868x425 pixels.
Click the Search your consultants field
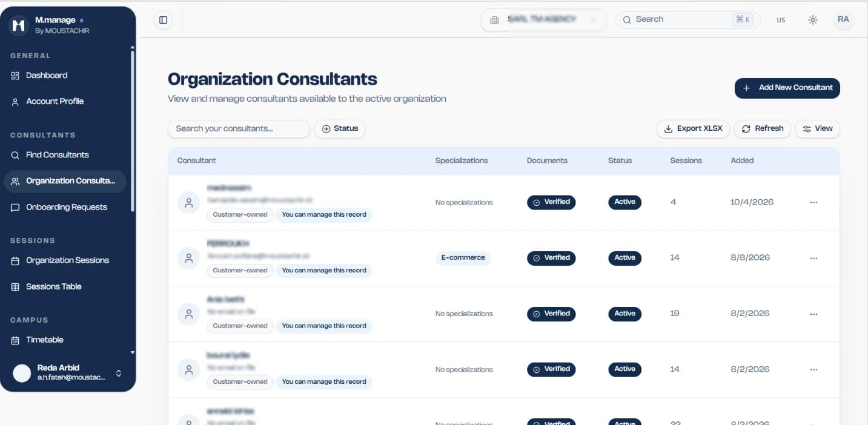tap(239, 129)
